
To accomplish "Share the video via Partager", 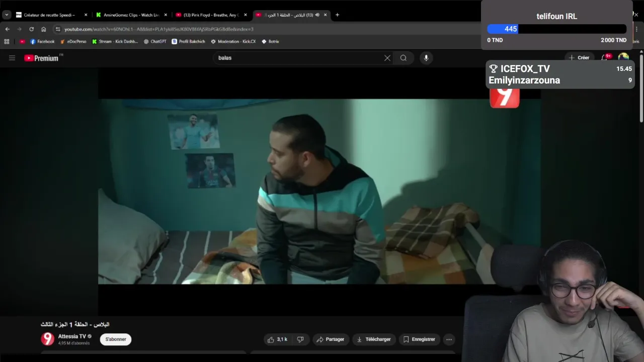I will click(331, 339).
